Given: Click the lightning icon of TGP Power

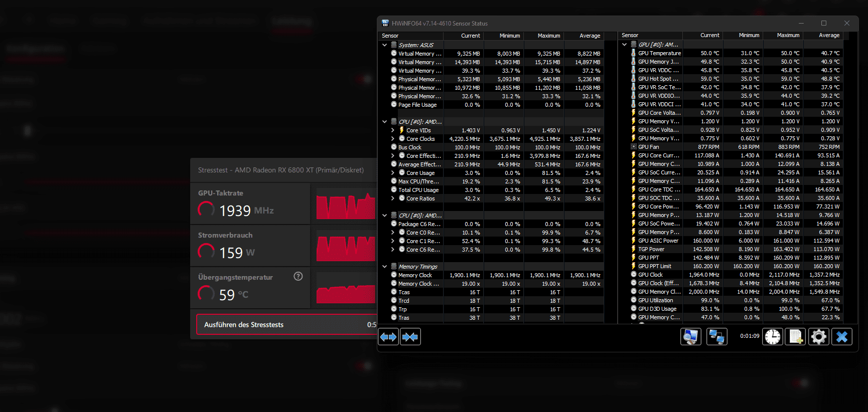Looking at the screenshot, I should pyautogui.click(x=633, y=249).
